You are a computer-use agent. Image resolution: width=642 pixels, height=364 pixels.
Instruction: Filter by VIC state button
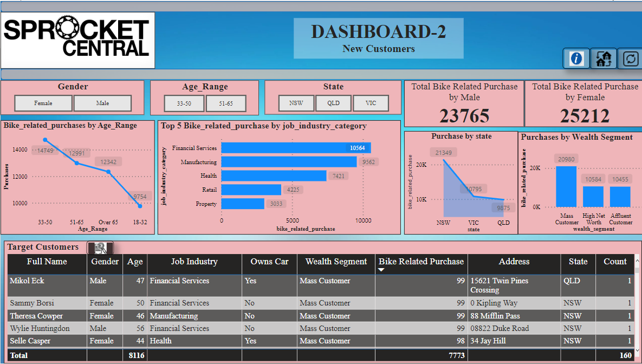pyautogui.click(x=371, y=103)
